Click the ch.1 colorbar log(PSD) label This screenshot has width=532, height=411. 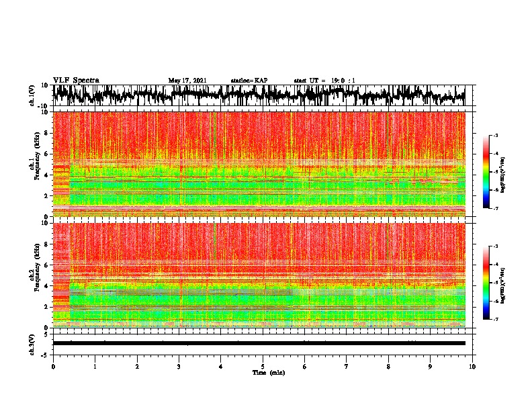point(503,175)
